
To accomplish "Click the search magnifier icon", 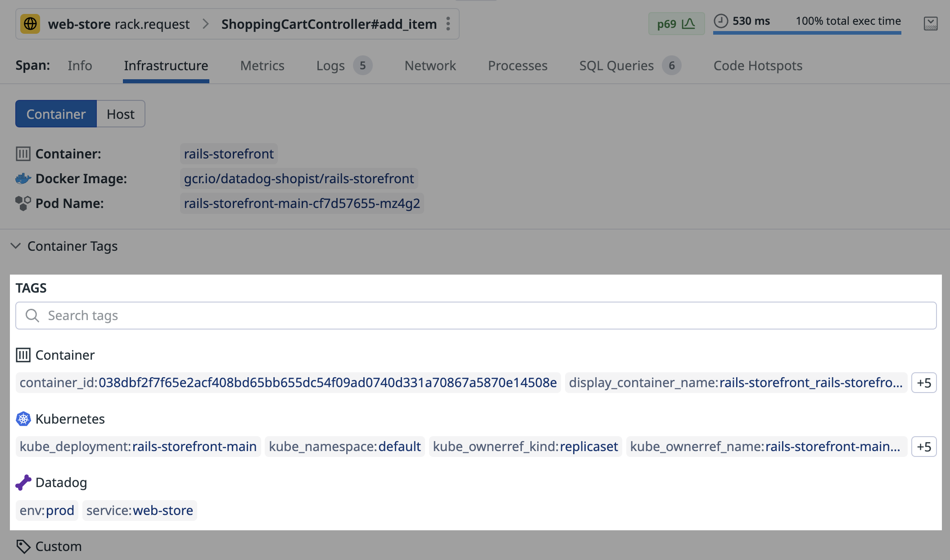I will [32, 316].
